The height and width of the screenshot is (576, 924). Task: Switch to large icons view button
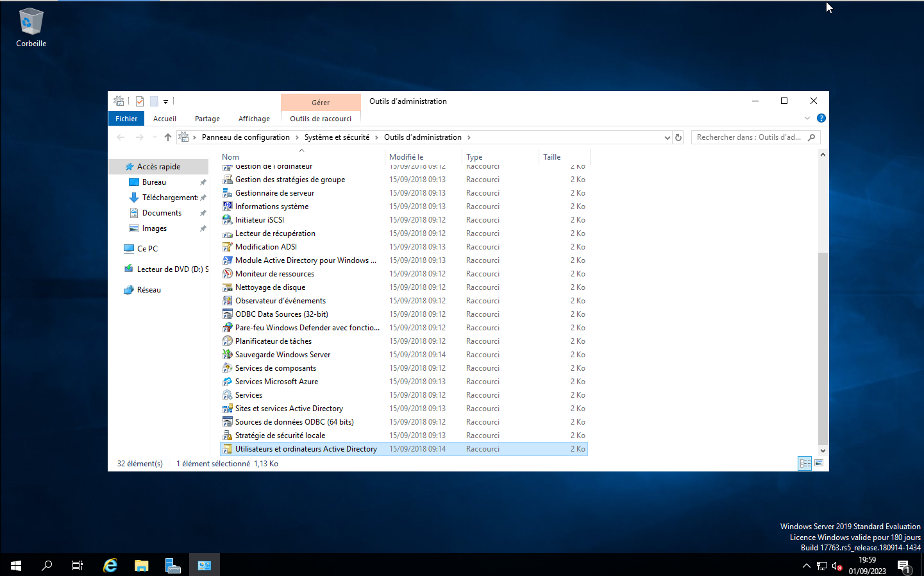click(819, 463)
